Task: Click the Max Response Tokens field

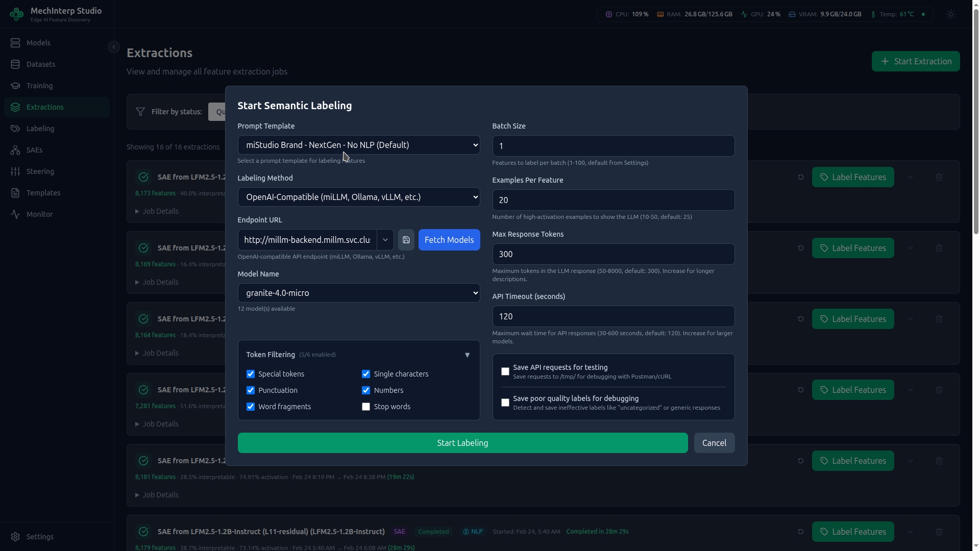Action: (613, 254)
